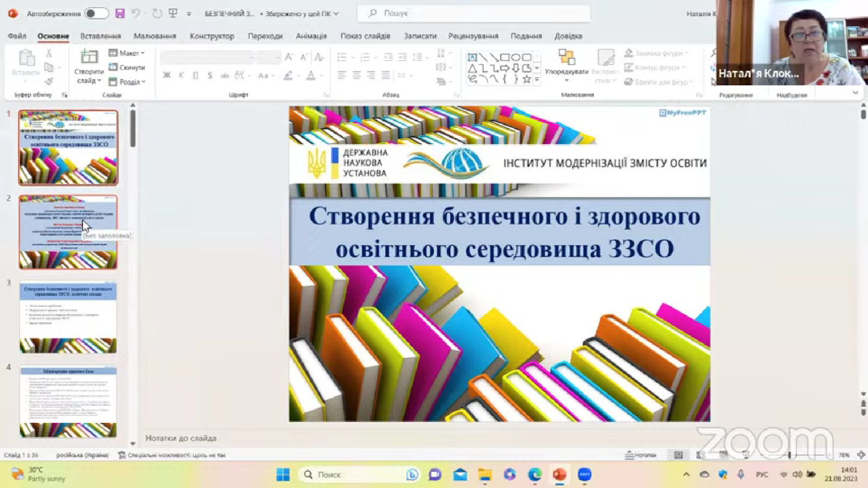868x488 pixels.
Task: Click the Упорядкувати arrange button
Action: tap(566, 65)
